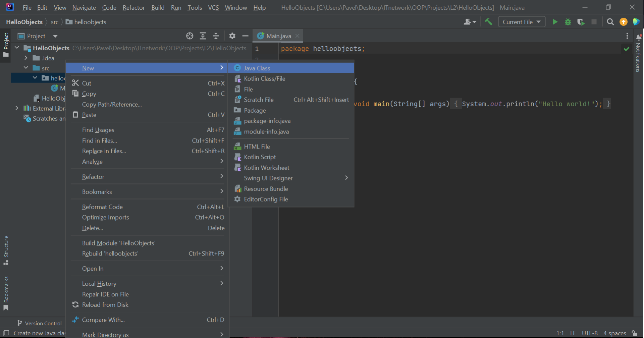Screen dimensions: 644x338
Task: Choose Reformat Code in context menu
Action: (102, 207)
